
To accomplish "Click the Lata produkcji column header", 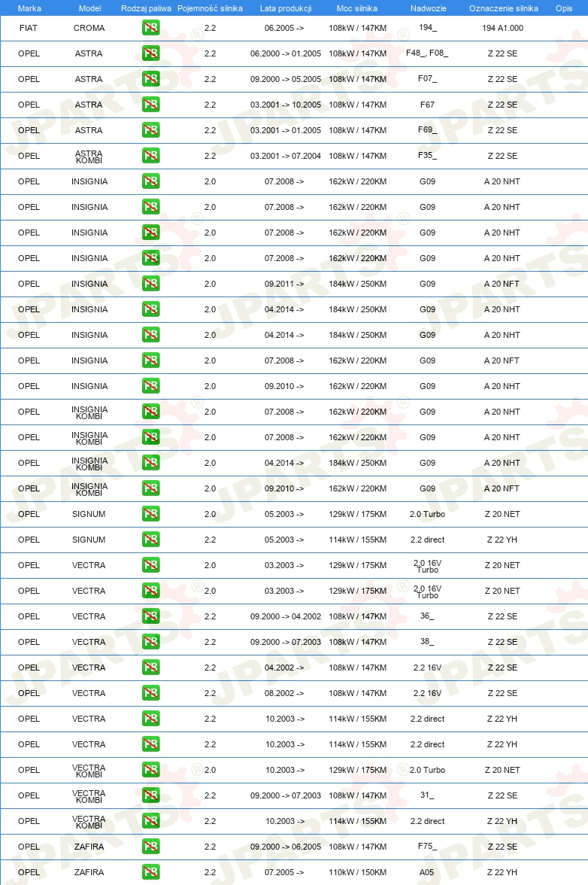I will [285, 8].
